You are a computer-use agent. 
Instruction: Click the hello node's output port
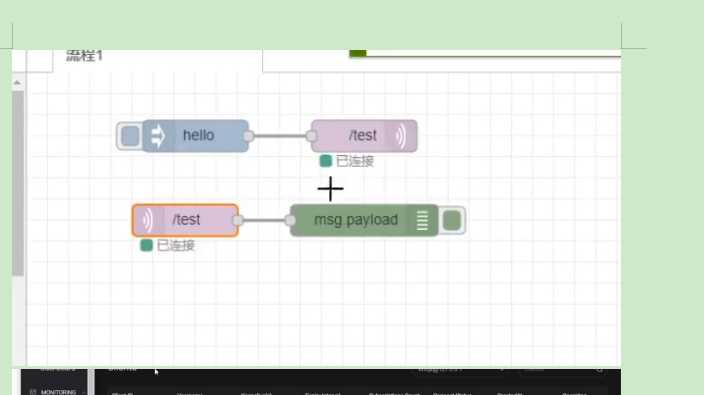click(248, 136)
